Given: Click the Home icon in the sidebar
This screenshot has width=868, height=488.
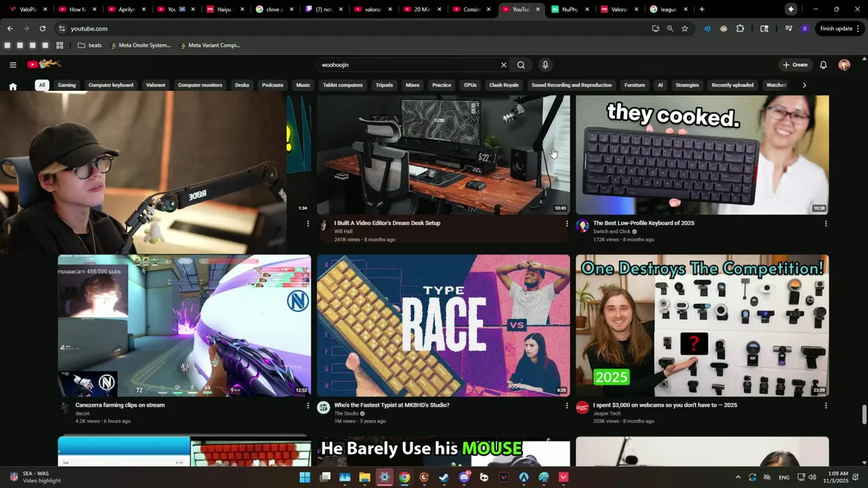Looking at the screenshot, I should [x=13, y=86].
